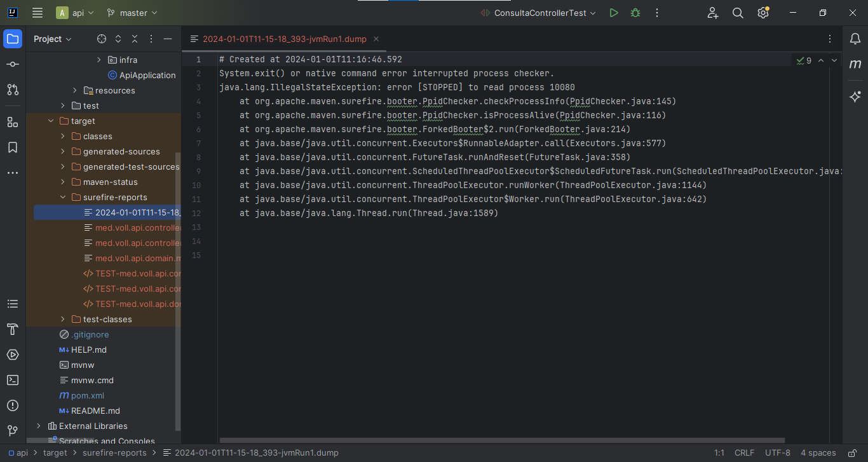Open UTF-8 encoding selector
This screenshot has width=868, height=462.
[x=778, y=453]
